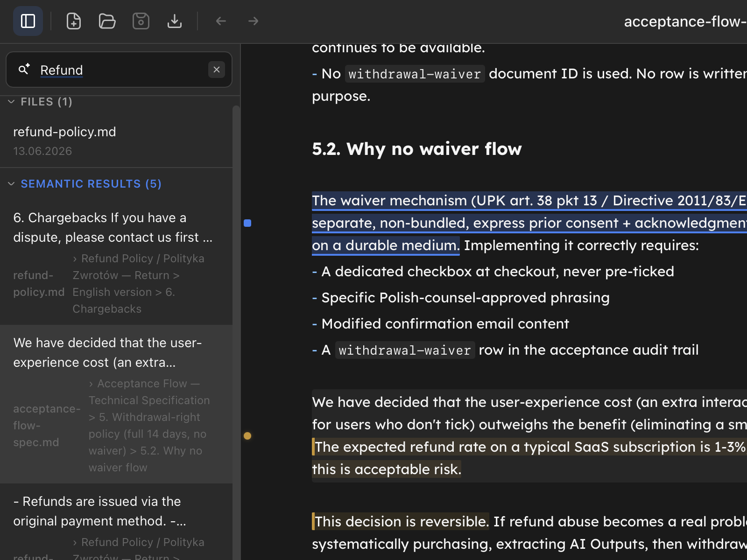
Task: Click the date 13.06.2026
Action: click(x=42, y=151)
